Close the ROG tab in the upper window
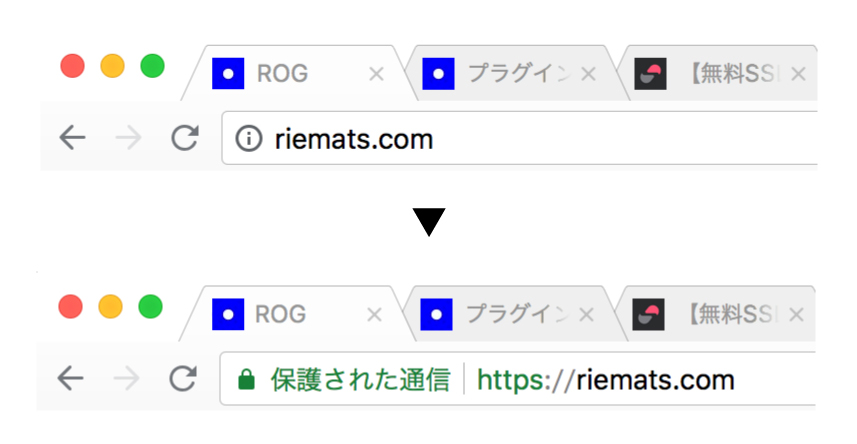The height and width of the screenshot is (444, 857). pyautogui.click(x=376, y=74)
